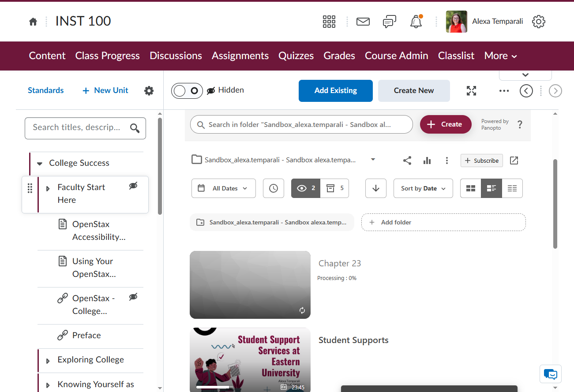Click the search titles and descriptions field
574x392 pixels.
(x=85, y=128)
